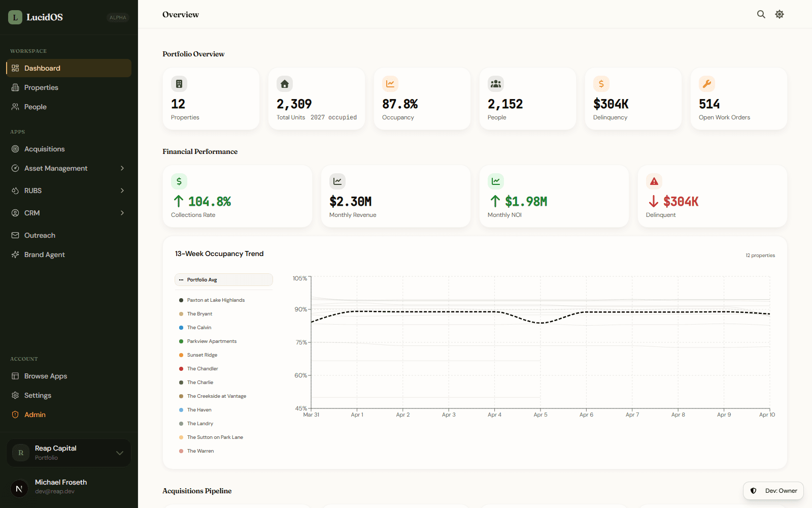Click the Admin shield icon
This screenshot has width=812, height=508.
[x=15, y=415]
